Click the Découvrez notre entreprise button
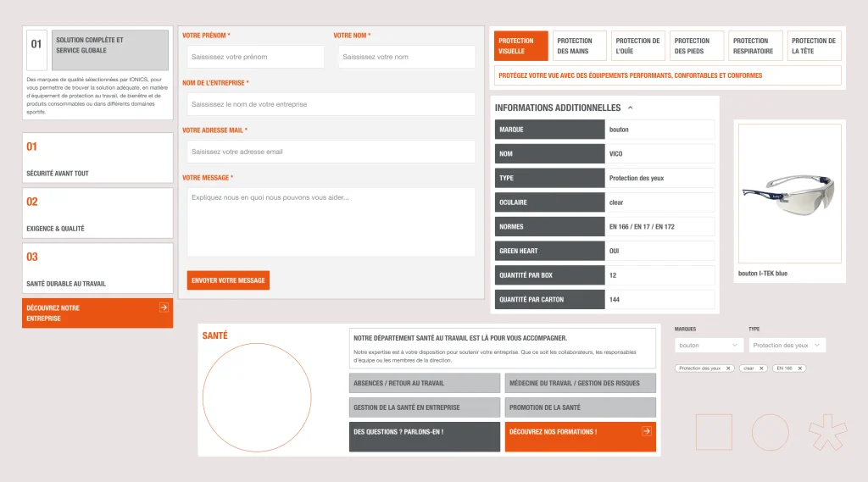Viewport: 868px width, 482px height. tap(97, 313)
